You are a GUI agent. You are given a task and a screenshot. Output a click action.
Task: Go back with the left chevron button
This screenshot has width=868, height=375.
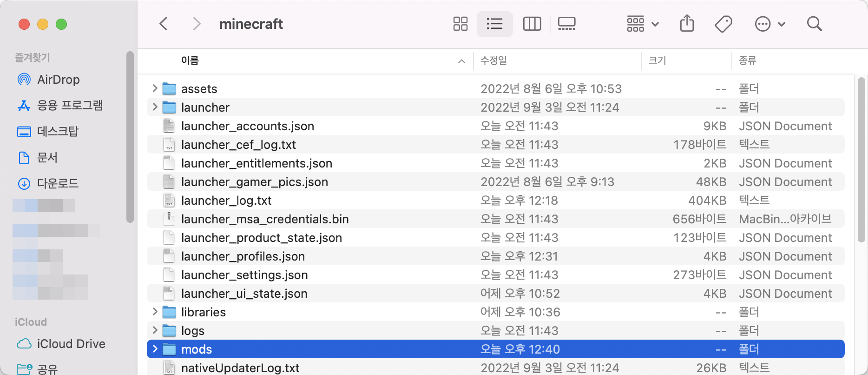(163, 24)
